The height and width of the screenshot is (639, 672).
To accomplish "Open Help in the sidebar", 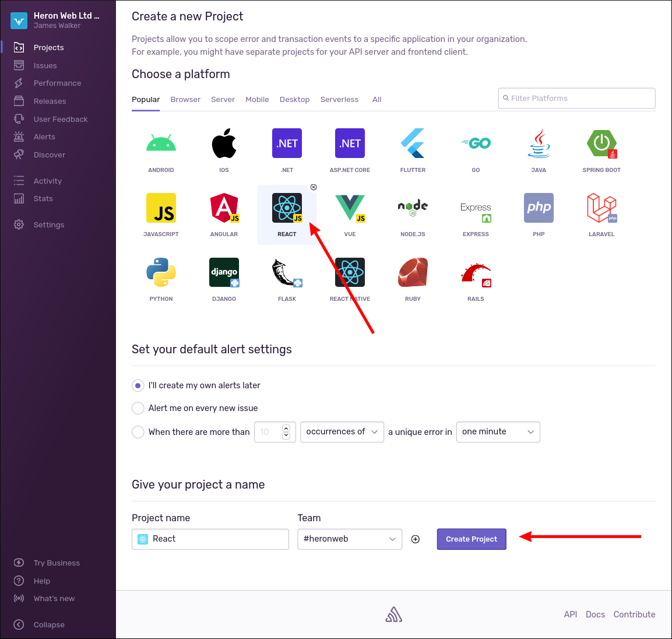I will [41, 581].
